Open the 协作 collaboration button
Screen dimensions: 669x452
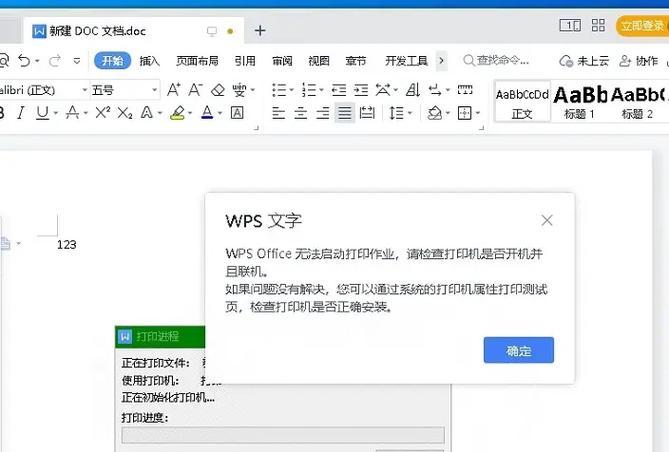tap(638, 61)
